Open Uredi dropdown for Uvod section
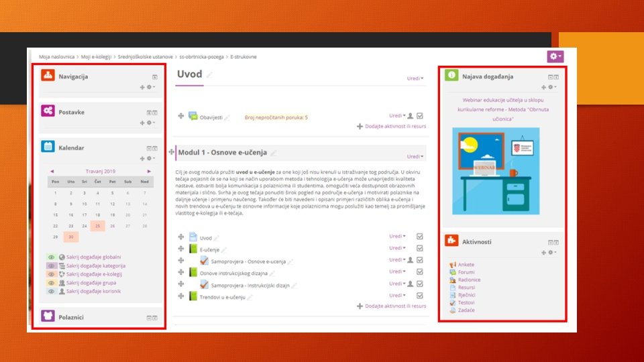The width and height of the screenshot is (644, 362). tap(415, 78)
